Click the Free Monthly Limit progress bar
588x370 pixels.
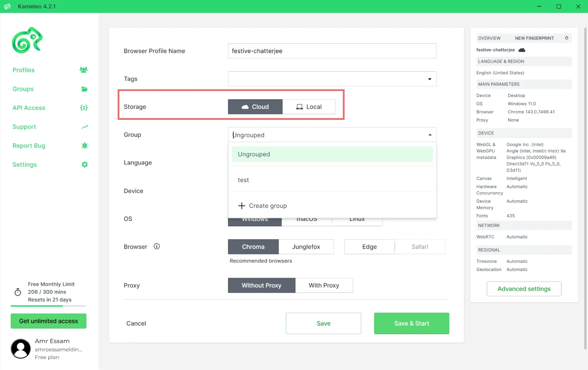point(48,306)
